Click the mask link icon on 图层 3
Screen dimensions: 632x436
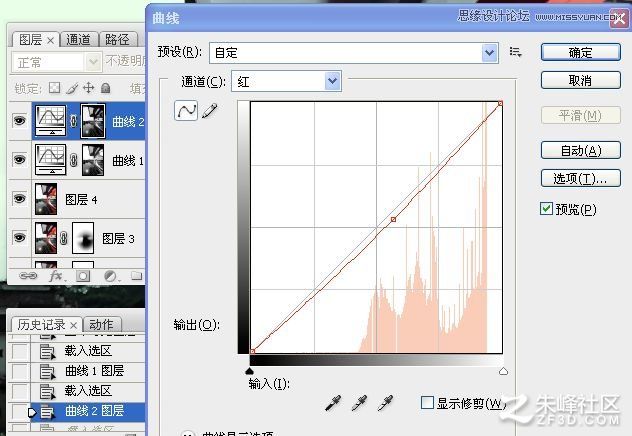click(64, 238)
